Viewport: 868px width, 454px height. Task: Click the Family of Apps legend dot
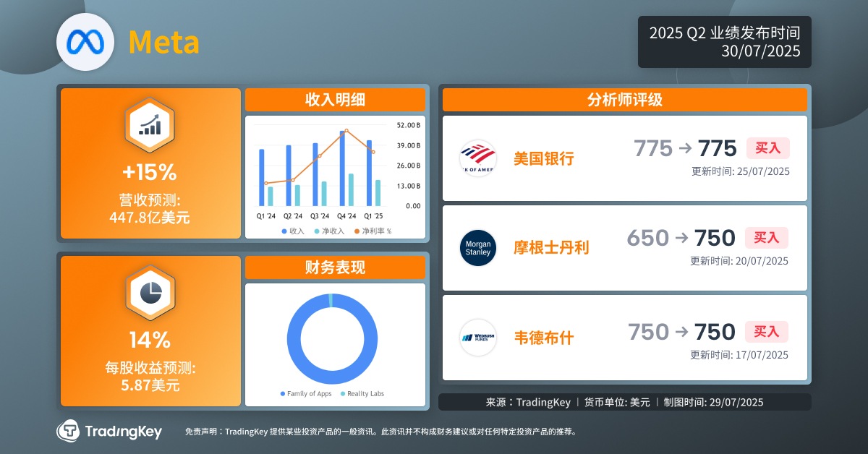pos(283,394)
